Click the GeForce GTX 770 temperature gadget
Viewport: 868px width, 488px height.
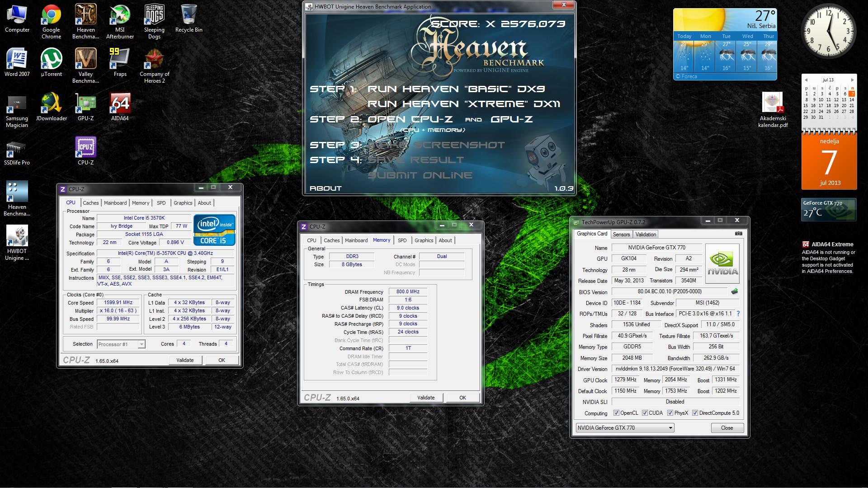tap(829, 210)
